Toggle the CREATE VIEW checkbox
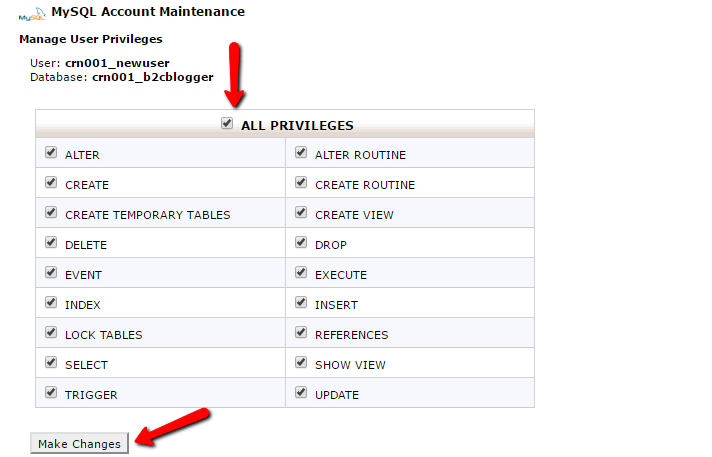The height and width of the screenshot is (457, 712). click(x=301, y=212)
